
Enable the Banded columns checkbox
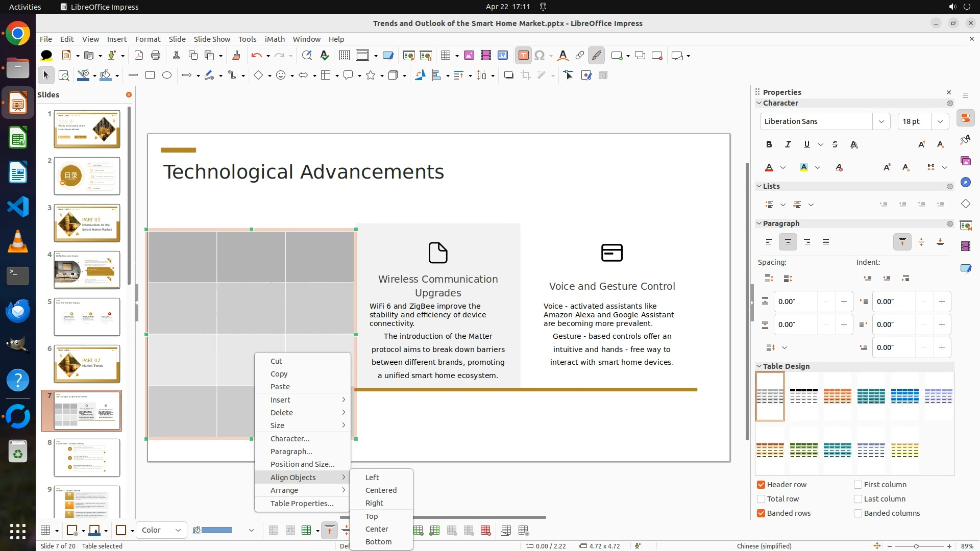tap(858, 513)
